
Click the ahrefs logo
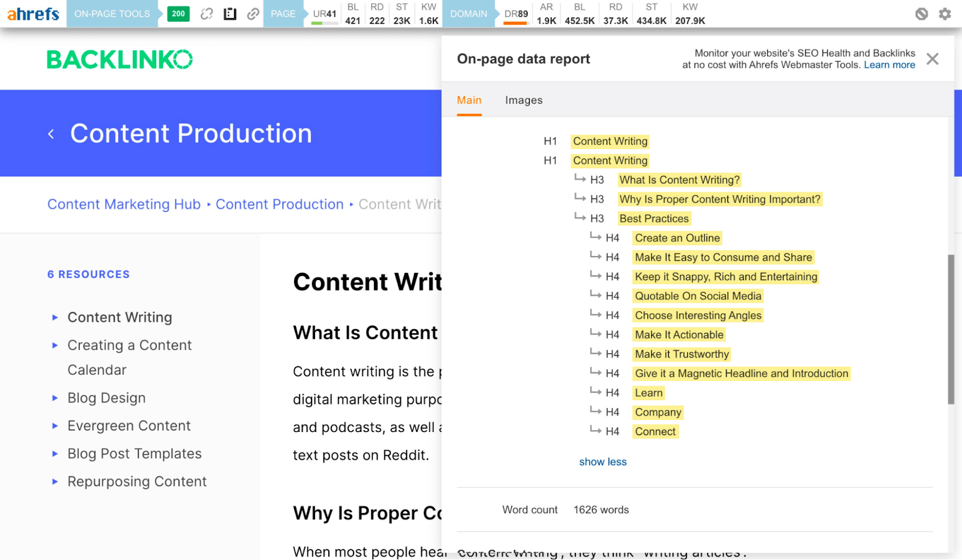[x=33, y=14]
